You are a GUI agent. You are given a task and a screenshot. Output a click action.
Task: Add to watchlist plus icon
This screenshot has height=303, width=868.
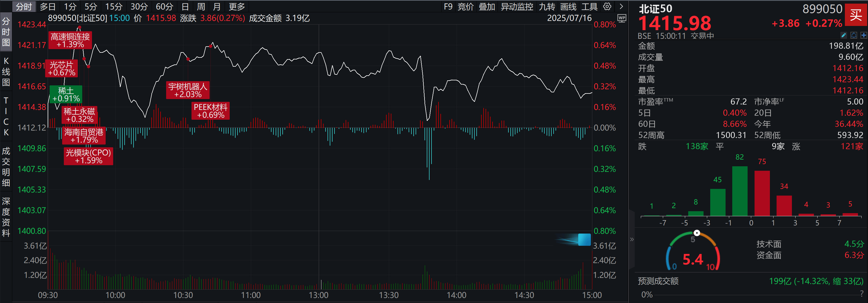tap(863, 35)
